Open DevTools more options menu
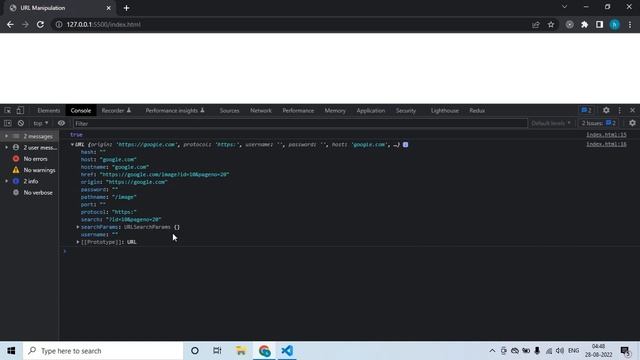This screenshot has width=640, height=360. pyautogui.click(x=620, y=110)
